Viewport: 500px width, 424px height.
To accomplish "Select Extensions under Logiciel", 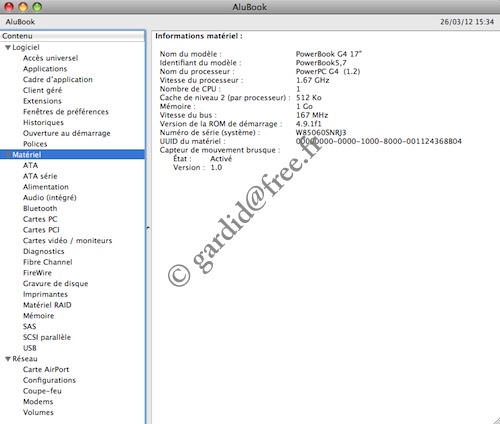I will point(42,101).
